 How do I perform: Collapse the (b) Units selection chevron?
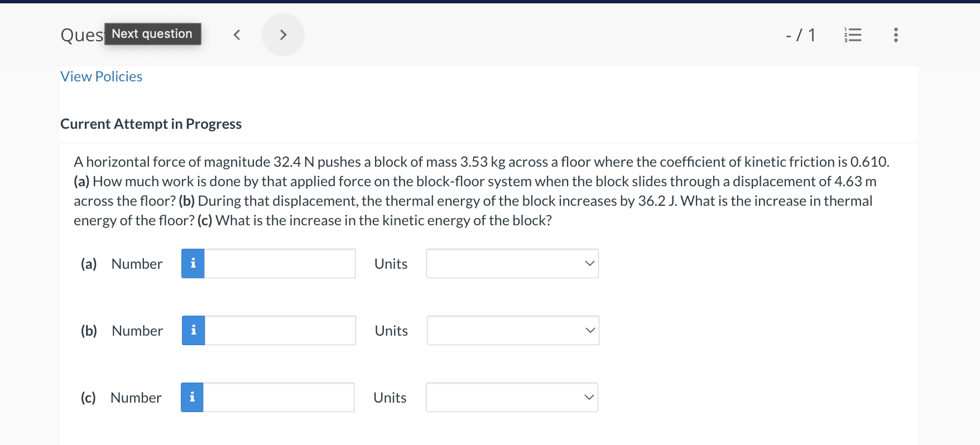(589, 330)
